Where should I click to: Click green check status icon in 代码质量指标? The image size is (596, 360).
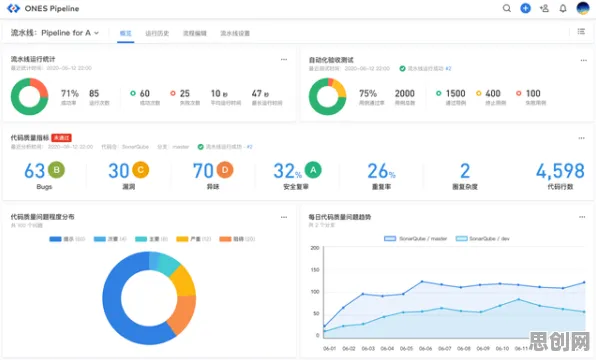tap(200, 147)
